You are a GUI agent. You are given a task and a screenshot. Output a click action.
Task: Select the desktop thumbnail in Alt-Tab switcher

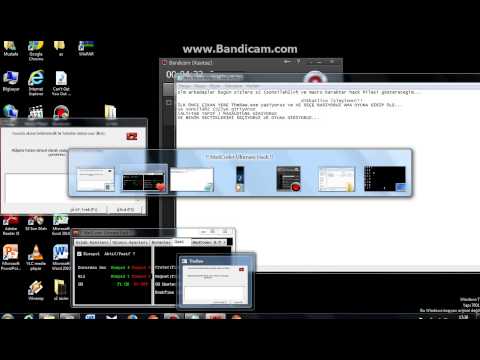tap(385, 179)
